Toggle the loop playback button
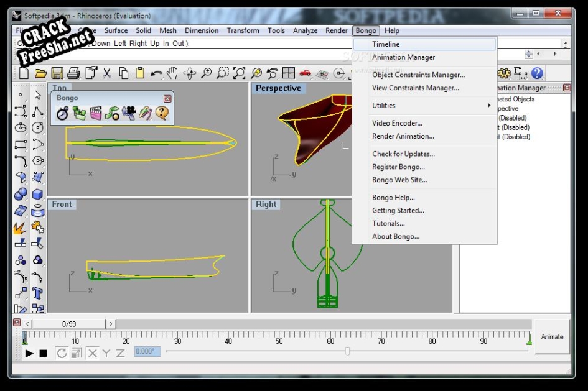Viewport: 588px width, 391px height. (x=62, y=353)
